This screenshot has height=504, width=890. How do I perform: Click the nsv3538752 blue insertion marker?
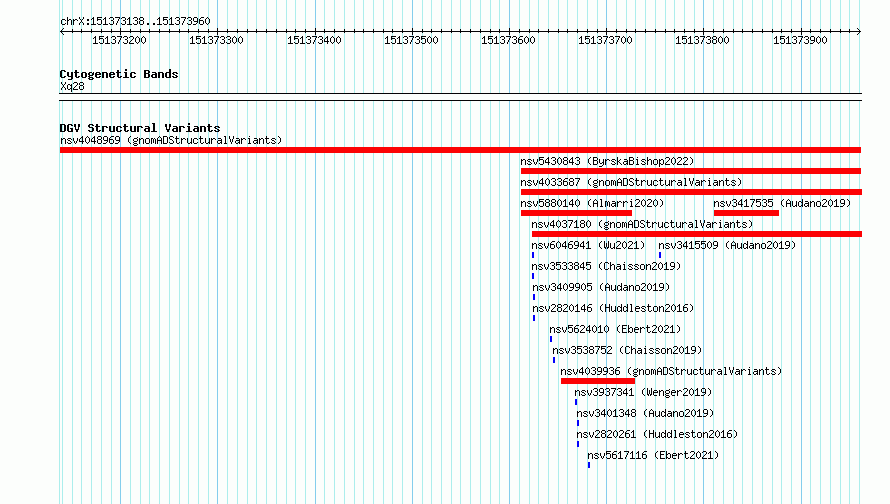tap(554, 360)
